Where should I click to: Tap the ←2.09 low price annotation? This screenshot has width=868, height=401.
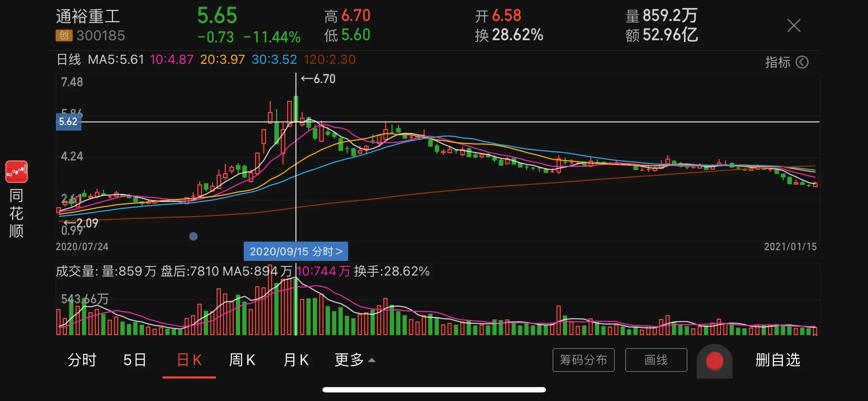click(x=81, y=223)
